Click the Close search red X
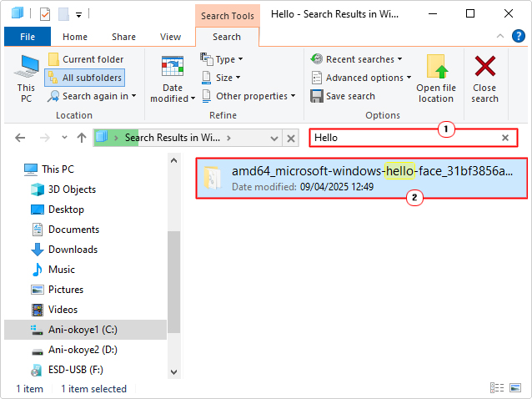The width and height of the screenshot is (532, 399). click(484, 67)
